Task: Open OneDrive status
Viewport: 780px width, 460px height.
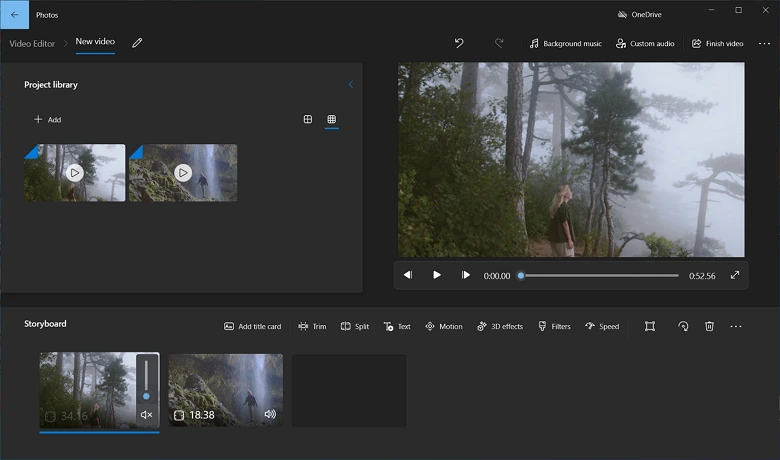Action: point(639,14)
